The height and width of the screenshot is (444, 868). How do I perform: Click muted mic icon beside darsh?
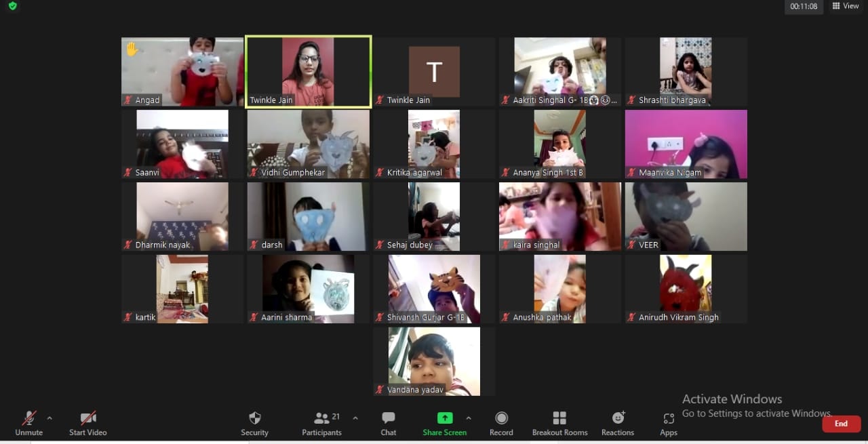pos(254,245)
